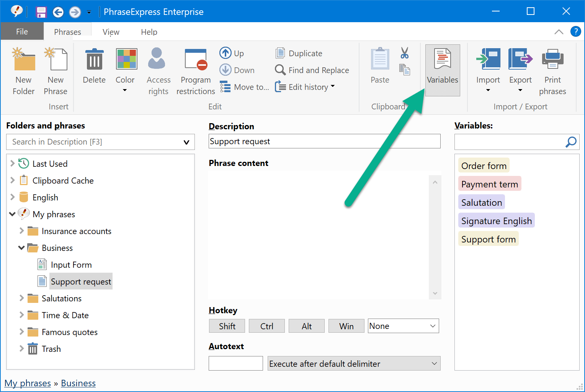Image resolution: width=585 pixels, height=392 pixels.
Task: Click the Description text field
Action: 325,141
